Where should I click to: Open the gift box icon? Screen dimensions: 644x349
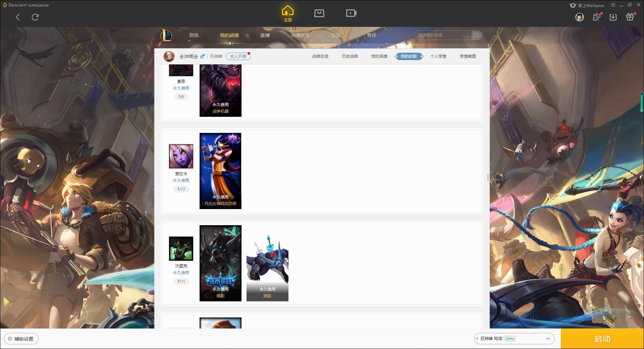pyautogui.click(x=630, y=17)
